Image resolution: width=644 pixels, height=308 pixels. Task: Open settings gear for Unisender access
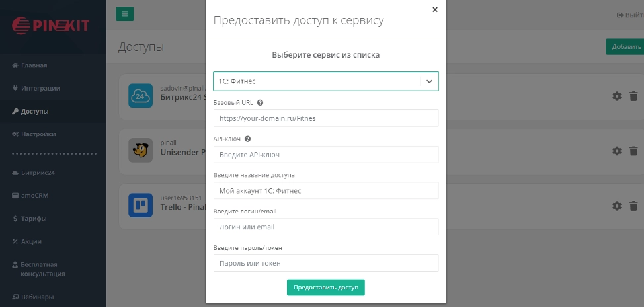click(x=617, y=151)
